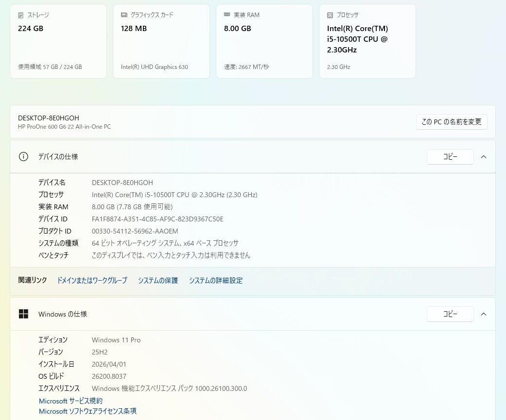Click the Intel(R) UHD Graphics 630 label
Screen dimensions: 506x420
pos(155,67)
